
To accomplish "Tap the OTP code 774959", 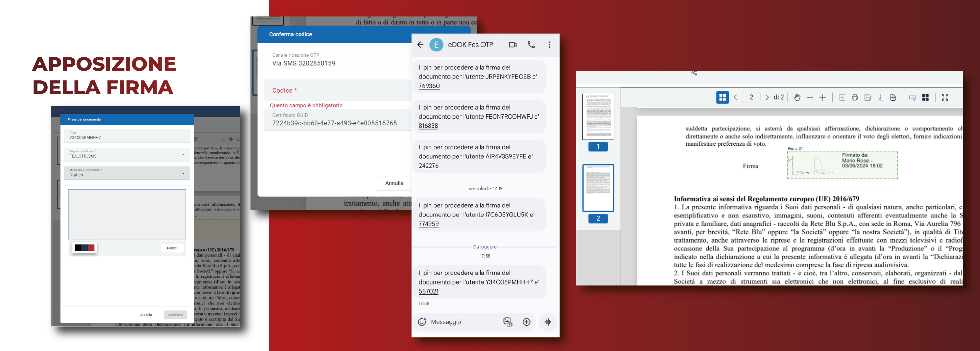I will [428, 224].
